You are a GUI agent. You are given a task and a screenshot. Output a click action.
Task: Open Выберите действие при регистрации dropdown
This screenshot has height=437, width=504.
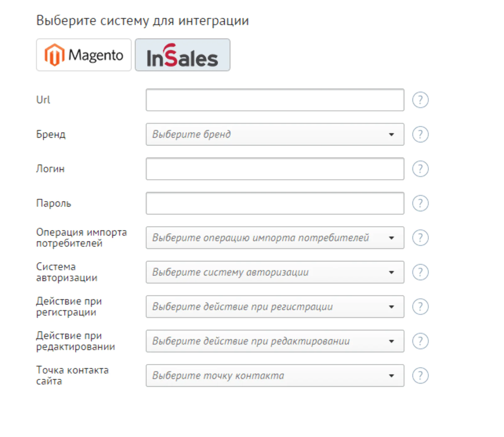[275, 307]
